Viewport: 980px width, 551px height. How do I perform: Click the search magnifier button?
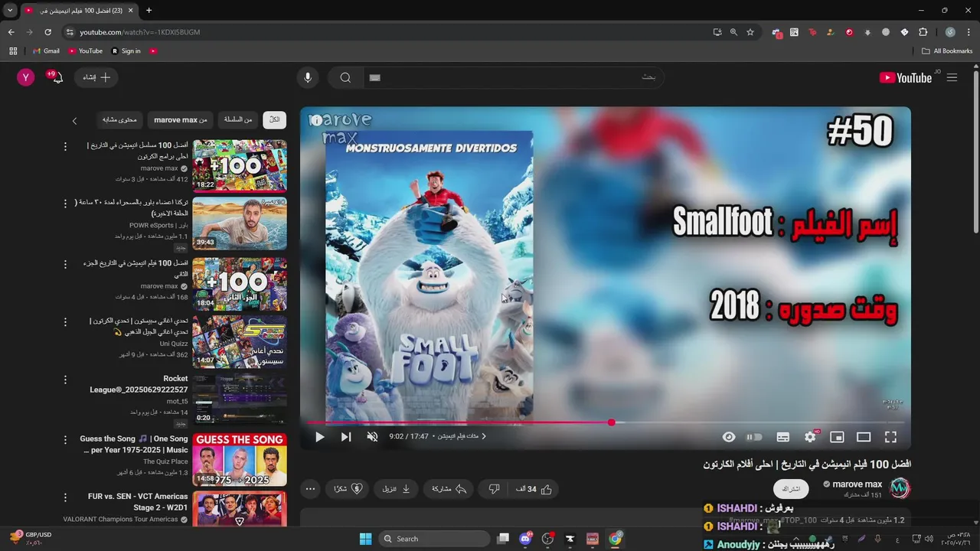345,77
